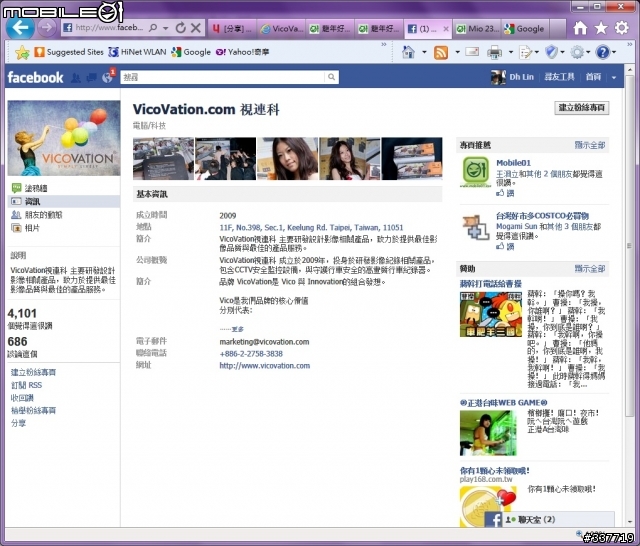
Task: Expand the Print dropdown arrow
Action: click(510, 52)
